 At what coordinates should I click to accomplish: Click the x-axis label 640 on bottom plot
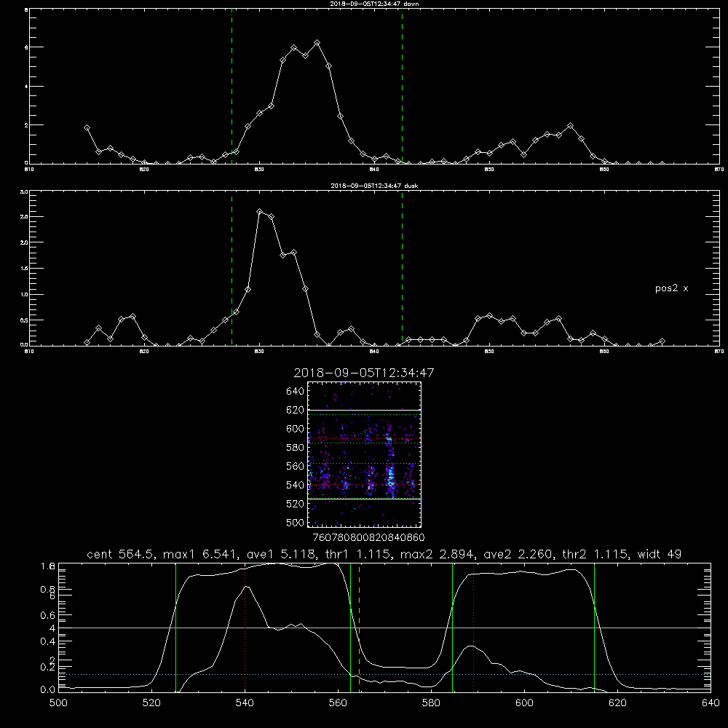tap(711, 703)
